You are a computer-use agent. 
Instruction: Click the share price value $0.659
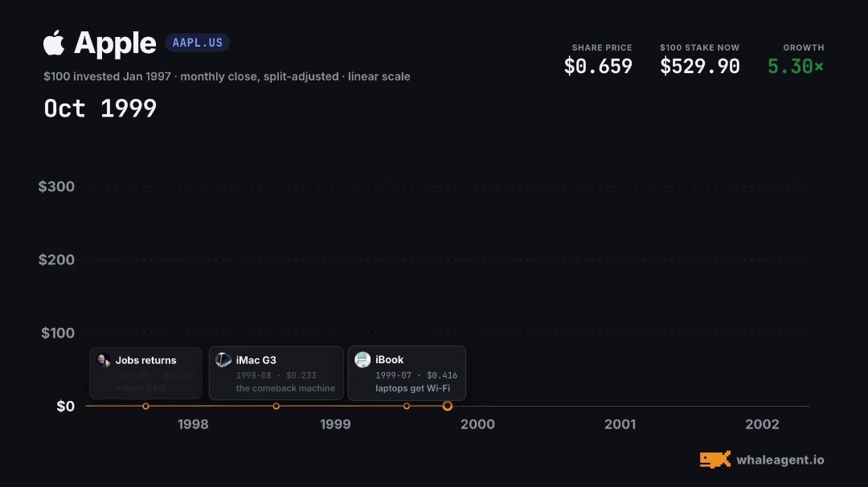coord(598,67)
